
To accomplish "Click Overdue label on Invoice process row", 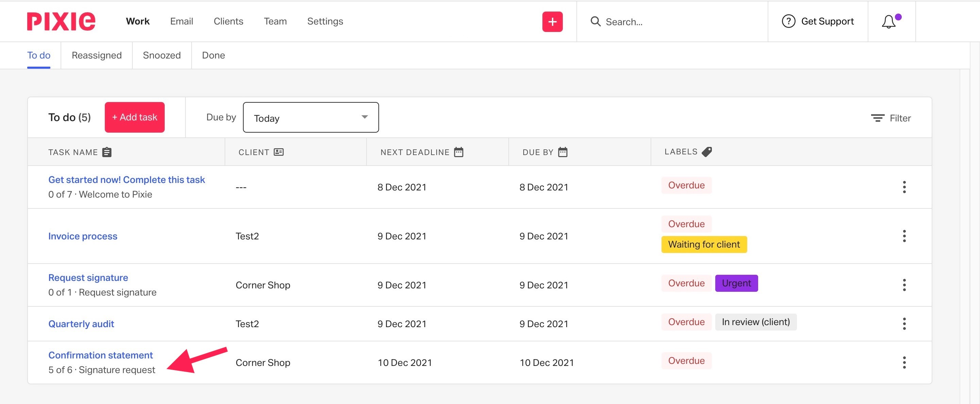I will click(686, 224).
